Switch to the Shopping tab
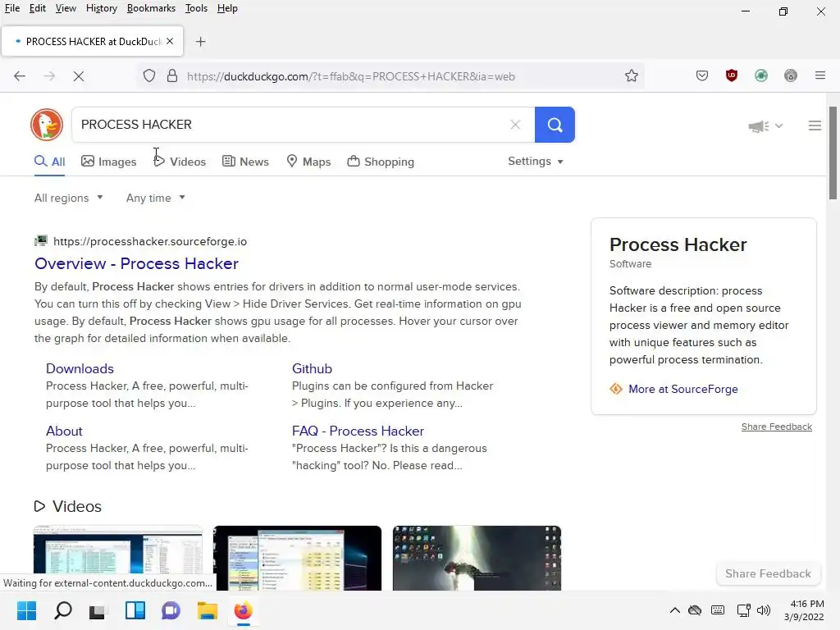 381,162
